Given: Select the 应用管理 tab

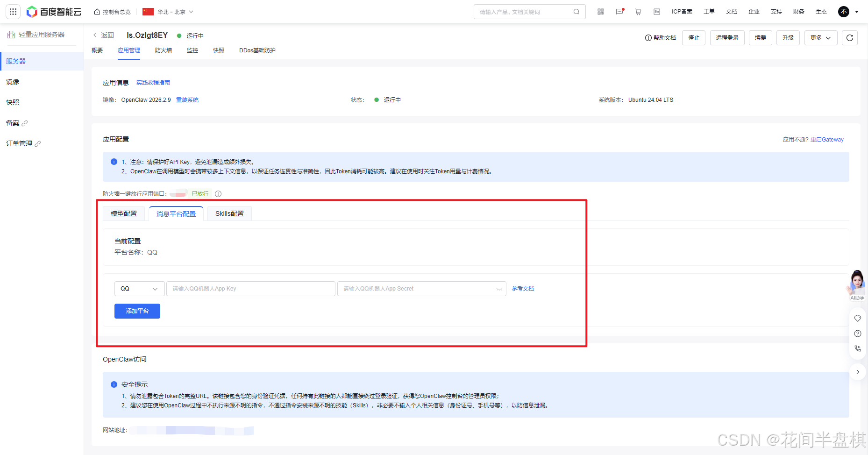Looking at the screenshot, I should (x=129, y=50).
